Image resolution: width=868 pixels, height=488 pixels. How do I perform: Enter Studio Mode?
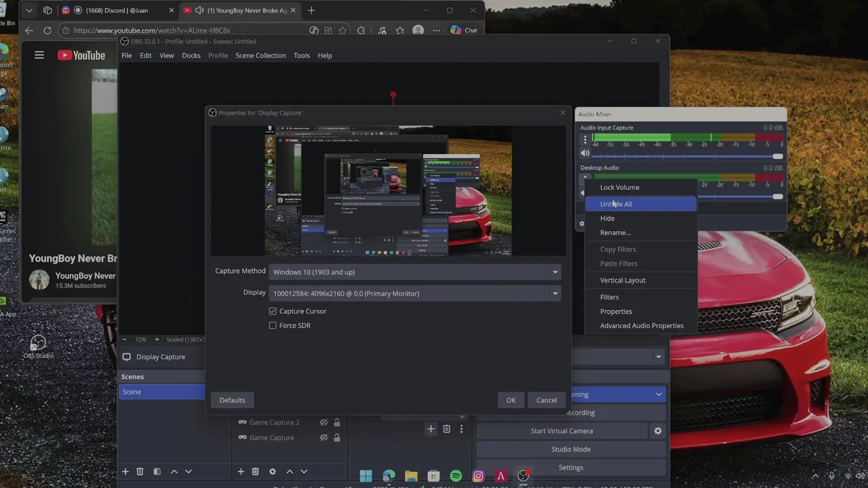click(x=571, y=449)
